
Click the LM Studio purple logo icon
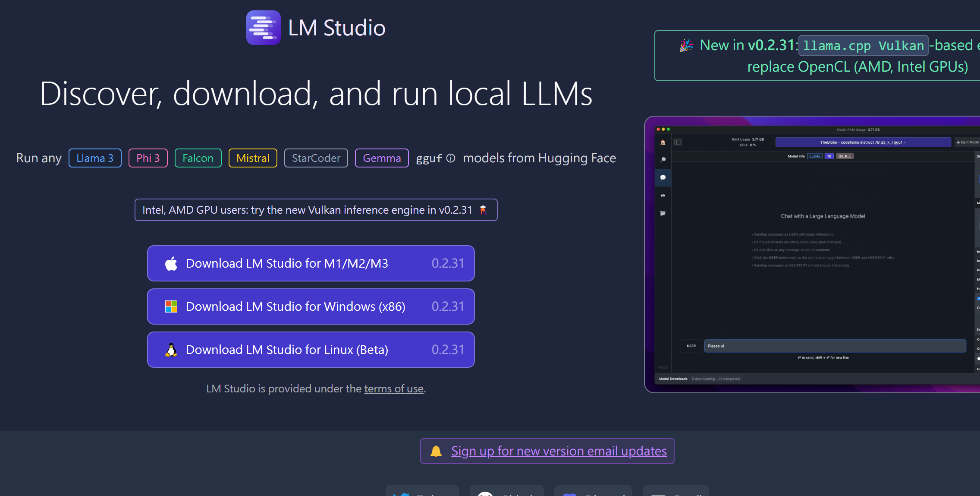click(x=264, y=28)
